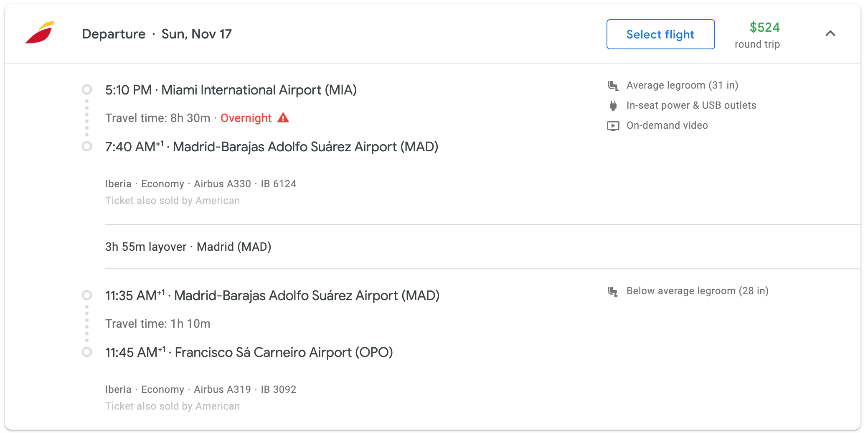Click the 11:35 AM Madrid departure line
This screenshot has height=433, width=868.
click(272, 295)
